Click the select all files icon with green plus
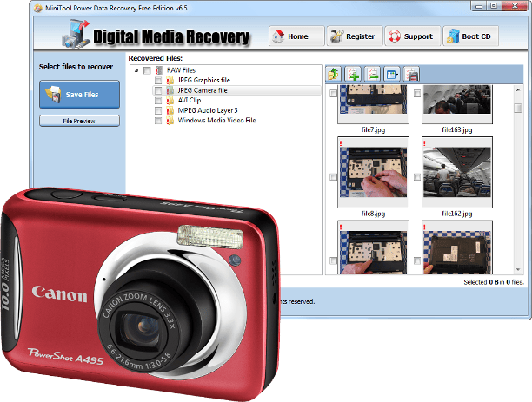The height and width of the screenshot is (402, 532). click(353, 74)
